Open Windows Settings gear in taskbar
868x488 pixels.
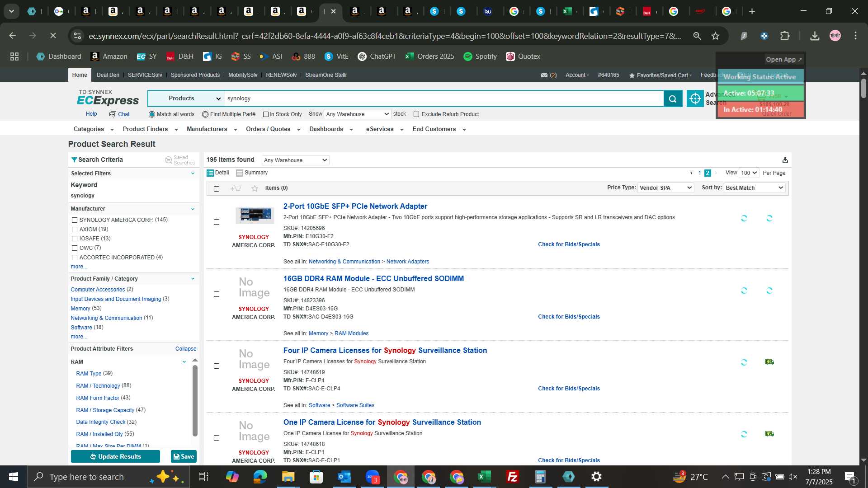[596, 477]
